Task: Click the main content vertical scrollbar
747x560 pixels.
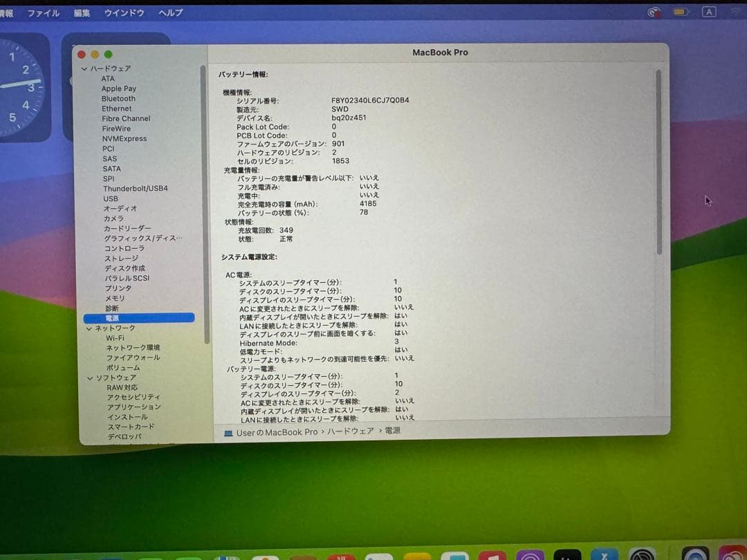Action: (x=659, y=162)
